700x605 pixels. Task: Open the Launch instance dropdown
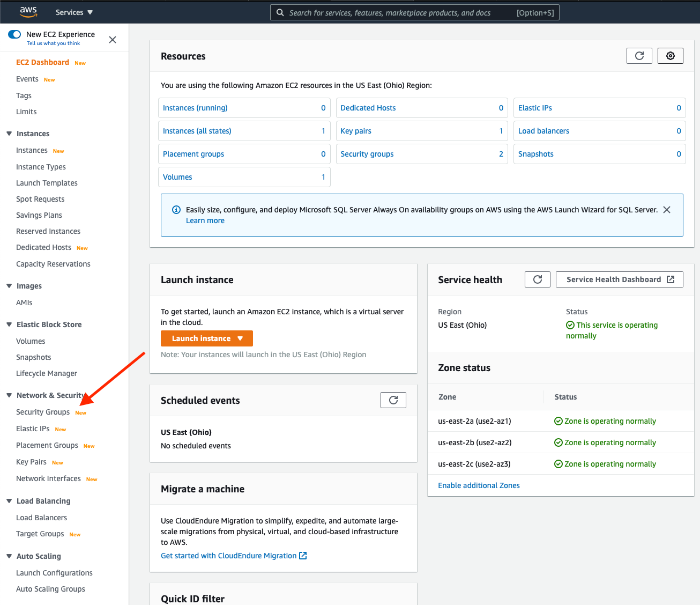207,338
